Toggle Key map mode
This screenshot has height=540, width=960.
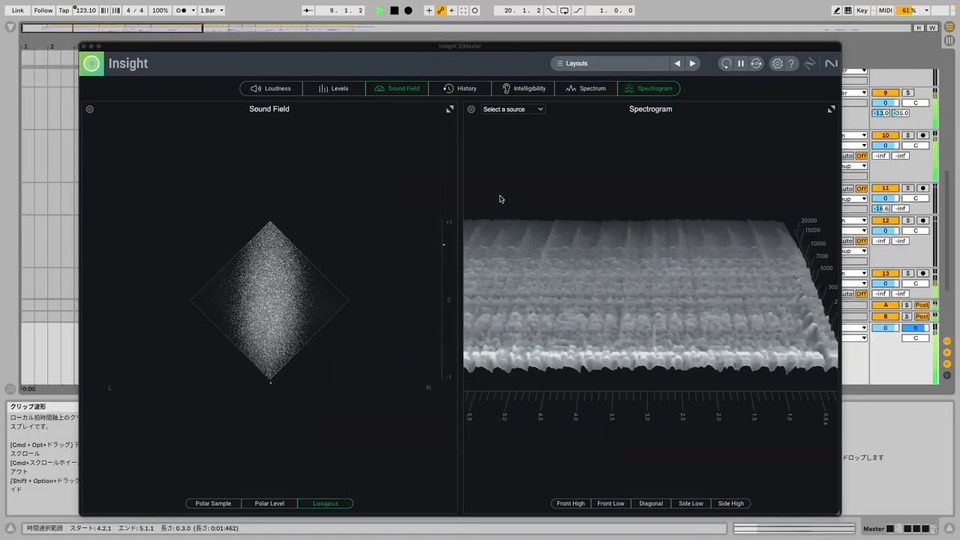tap(862, 10)
